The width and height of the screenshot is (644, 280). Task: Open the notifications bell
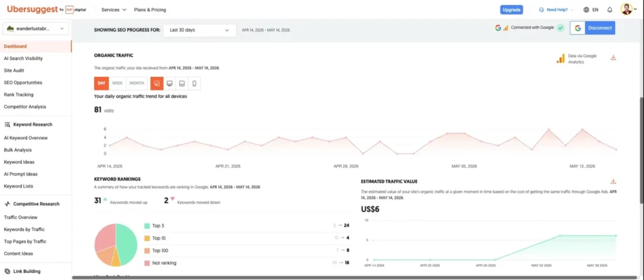(609, 9)
